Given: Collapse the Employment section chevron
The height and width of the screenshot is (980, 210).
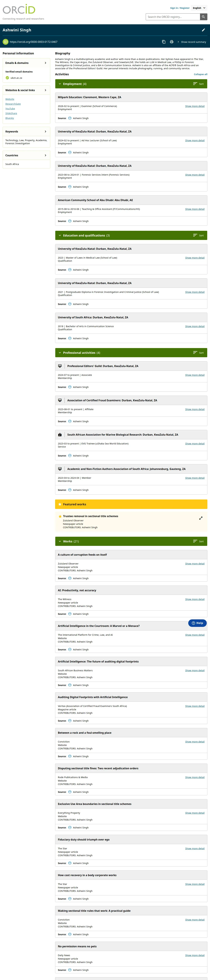Looking at the screenshot, I should (x=60, y=84).
